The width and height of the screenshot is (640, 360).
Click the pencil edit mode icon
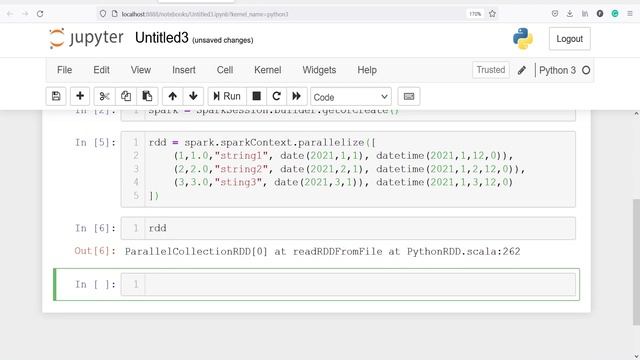522,70
